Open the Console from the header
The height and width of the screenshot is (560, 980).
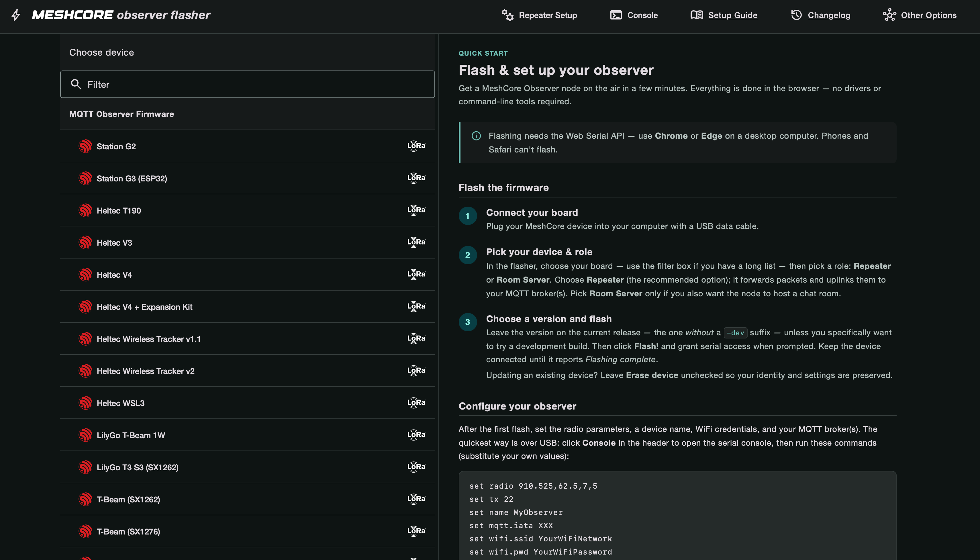coord(634,15)
